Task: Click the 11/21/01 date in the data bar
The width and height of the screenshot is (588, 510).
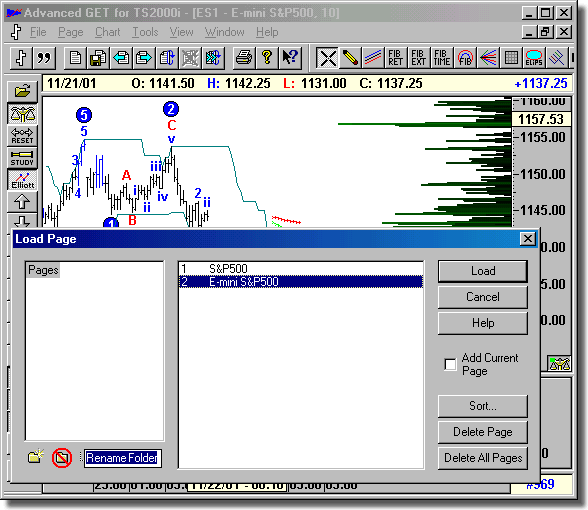Action: [71, 83]
